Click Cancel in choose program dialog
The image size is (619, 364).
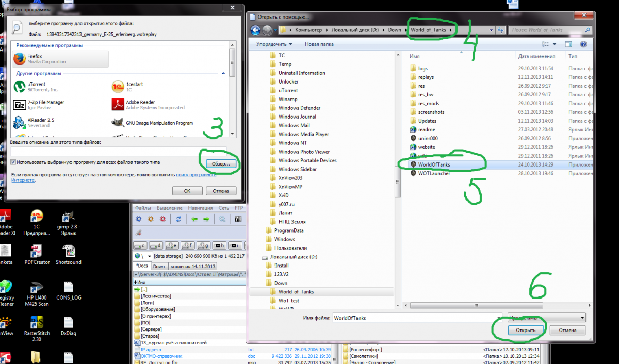pos(221,191)
